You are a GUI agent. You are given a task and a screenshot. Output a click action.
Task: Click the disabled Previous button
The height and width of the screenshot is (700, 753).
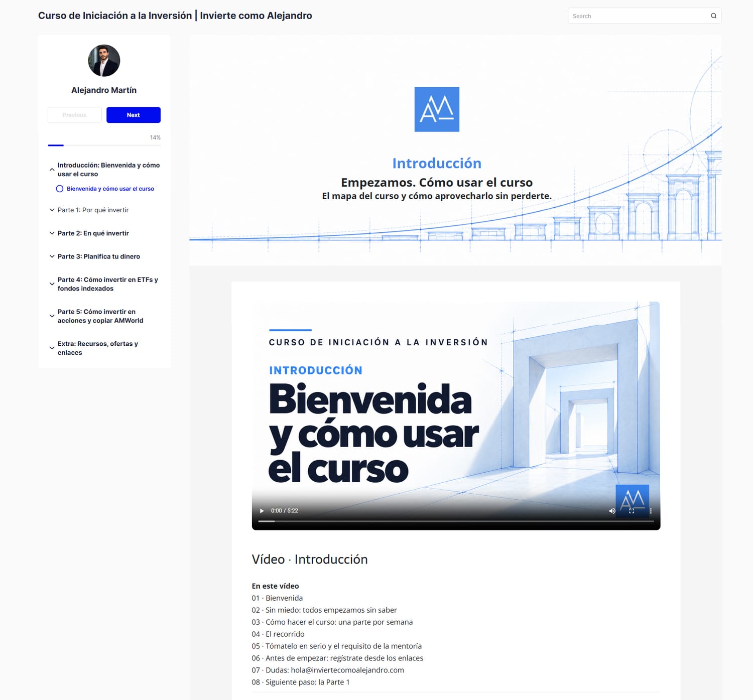75,115
